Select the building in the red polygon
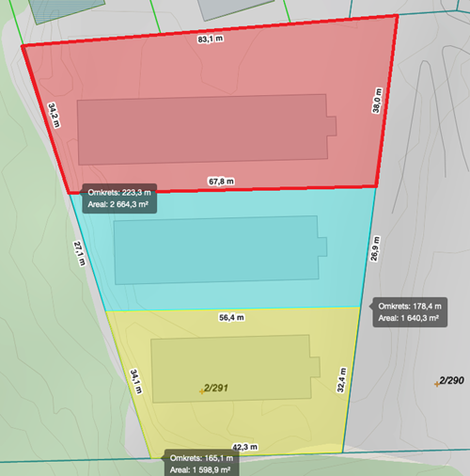470x476 pixels. point(207,130)
